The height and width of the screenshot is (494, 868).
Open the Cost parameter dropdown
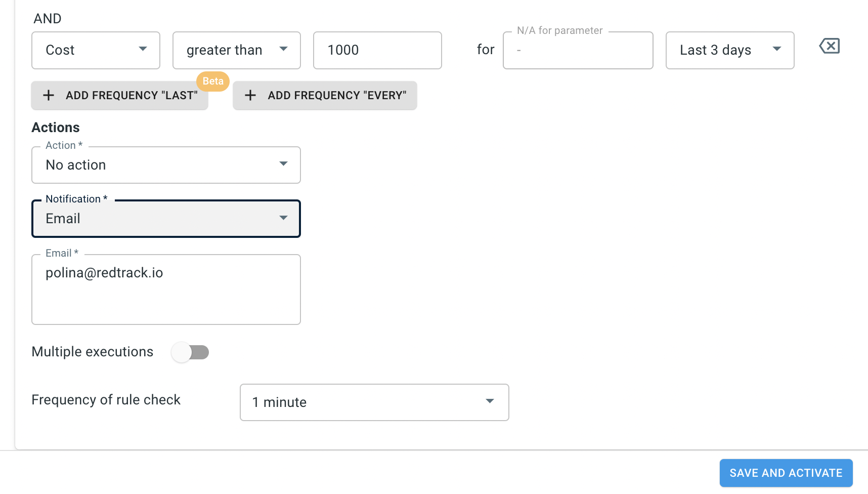pyautogui.click(x=96, y=50)
